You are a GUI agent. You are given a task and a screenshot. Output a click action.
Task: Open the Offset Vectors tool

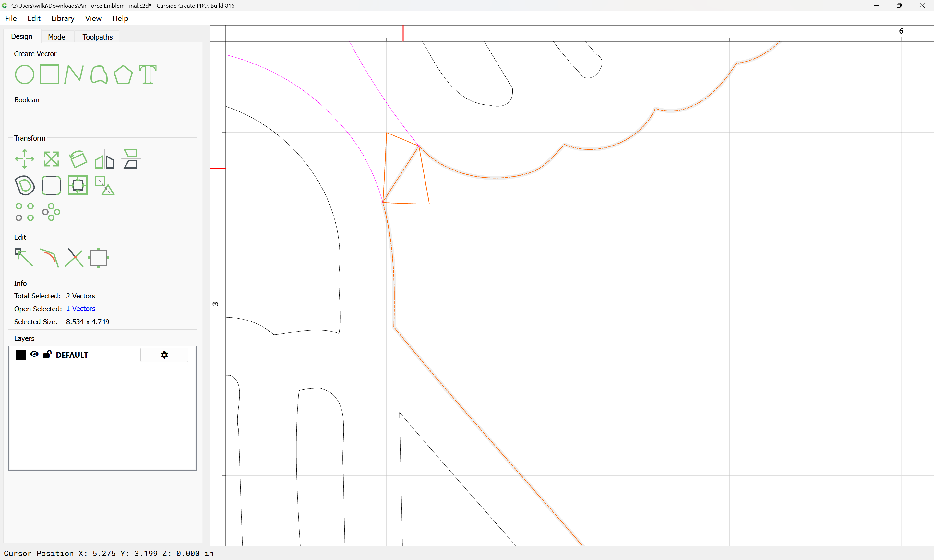[25, 185]
